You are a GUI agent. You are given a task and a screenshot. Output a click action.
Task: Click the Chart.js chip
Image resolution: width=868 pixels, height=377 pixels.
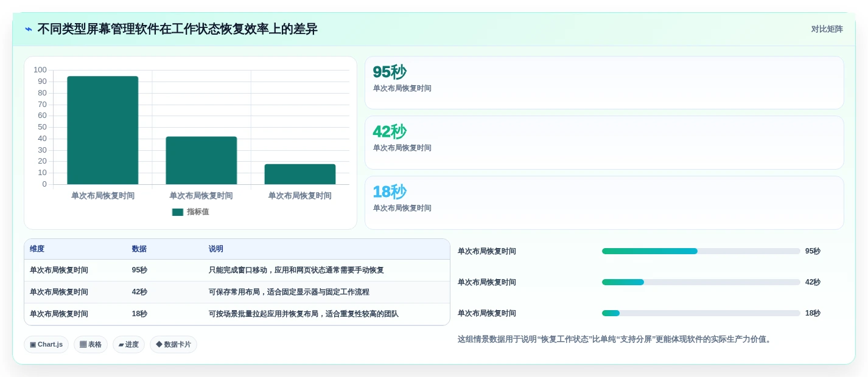(x=46, y=344)
